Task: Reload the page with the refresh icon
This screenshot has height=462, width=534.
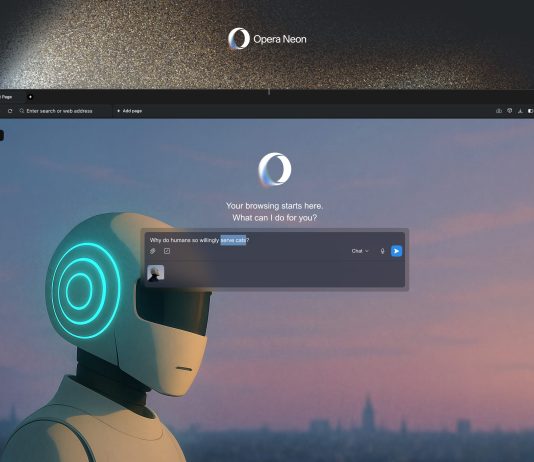Action: [10, 111]
